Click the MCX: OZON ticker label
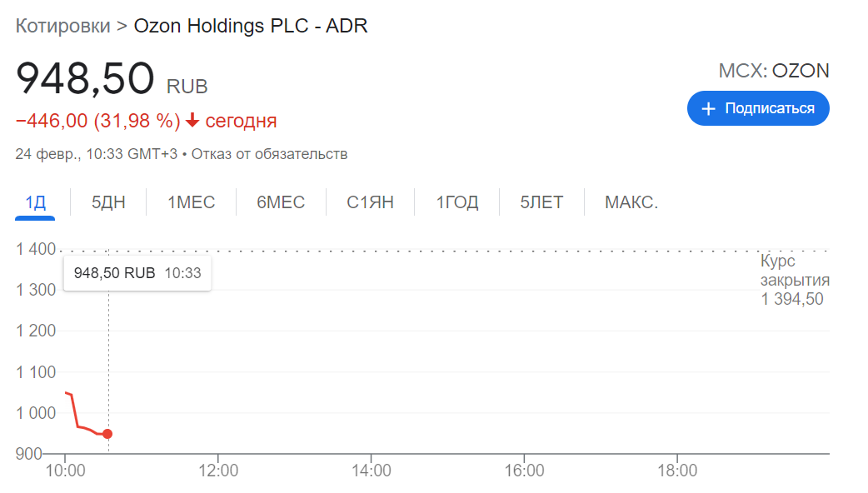The image size is (868, 493). tap(774, 71)
